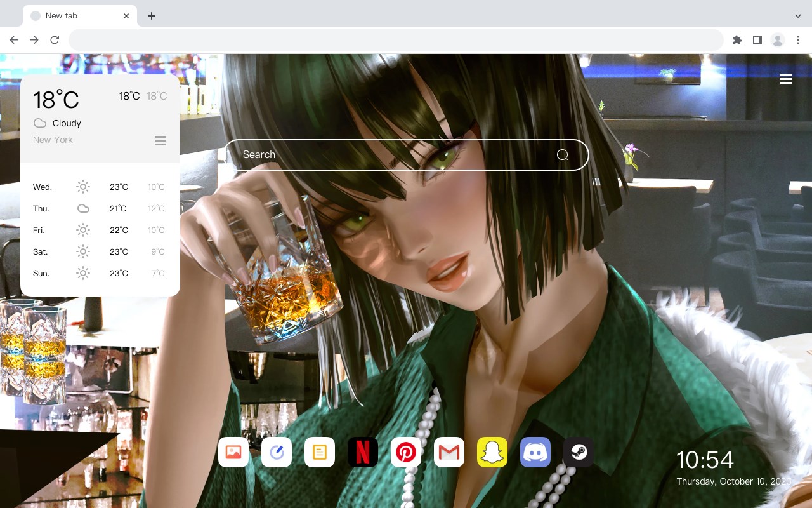Screen dimensions: 812x508
Task: Open the Discord shortcut
Action: 535,452
